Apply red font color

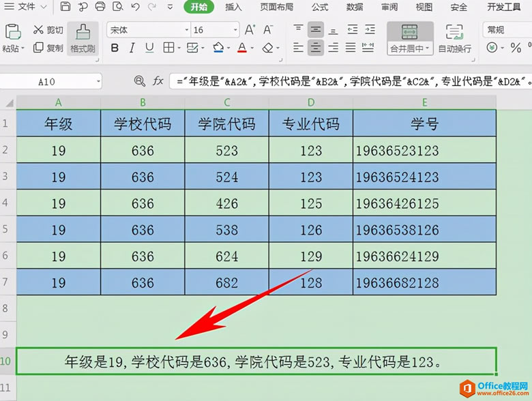(x=242, y=48)
